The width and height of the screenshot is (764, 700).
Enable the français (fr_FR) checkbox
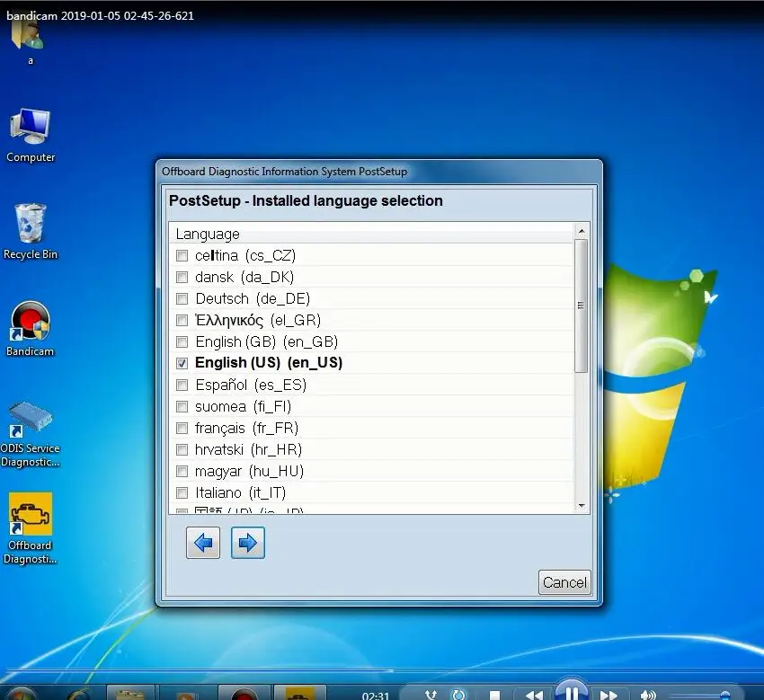(x=182, y=428)
